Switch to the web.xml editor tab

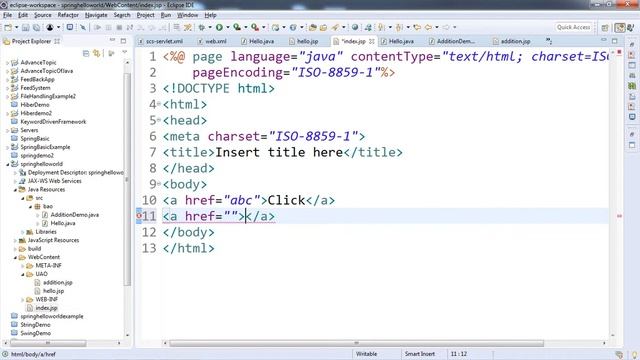pos(212,41)
